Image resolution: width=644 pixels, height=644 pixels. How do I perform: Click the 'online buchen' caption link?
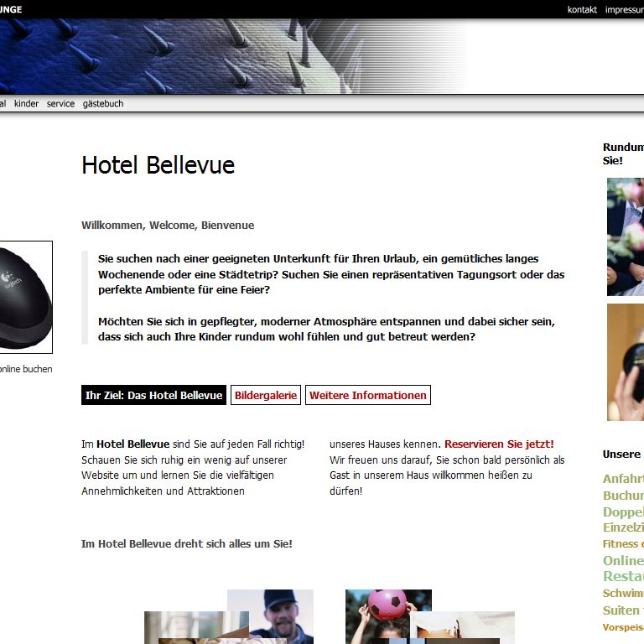pos(26,369)
